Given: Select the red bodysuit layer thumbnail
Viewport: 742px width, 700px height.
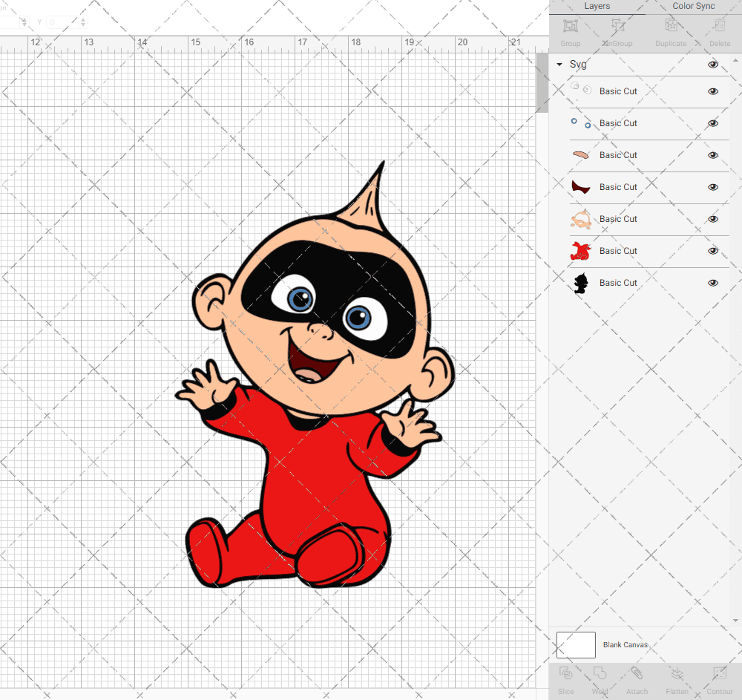Looking at the screenshot, I should click(x=581, y=251).
